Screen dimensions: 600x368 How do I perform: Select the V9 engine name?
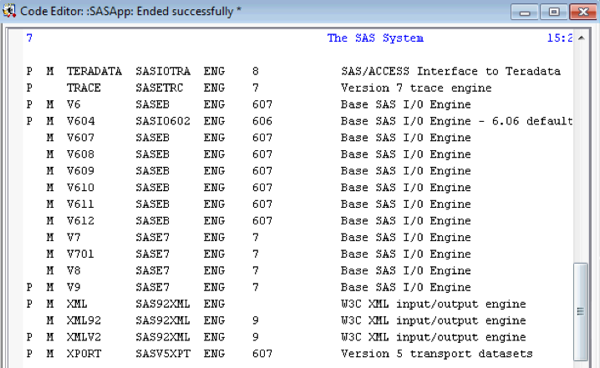(x=73, y=288)
